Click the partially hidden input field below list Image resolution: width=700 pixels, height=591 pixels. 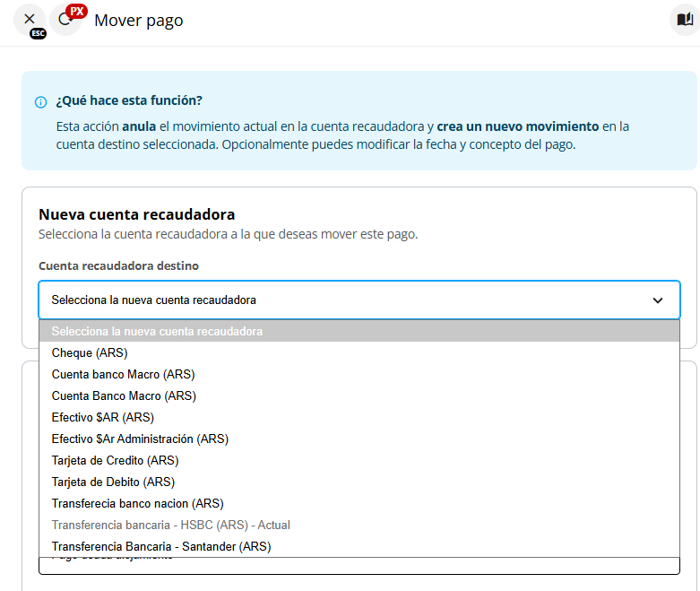tap(359, 566)
